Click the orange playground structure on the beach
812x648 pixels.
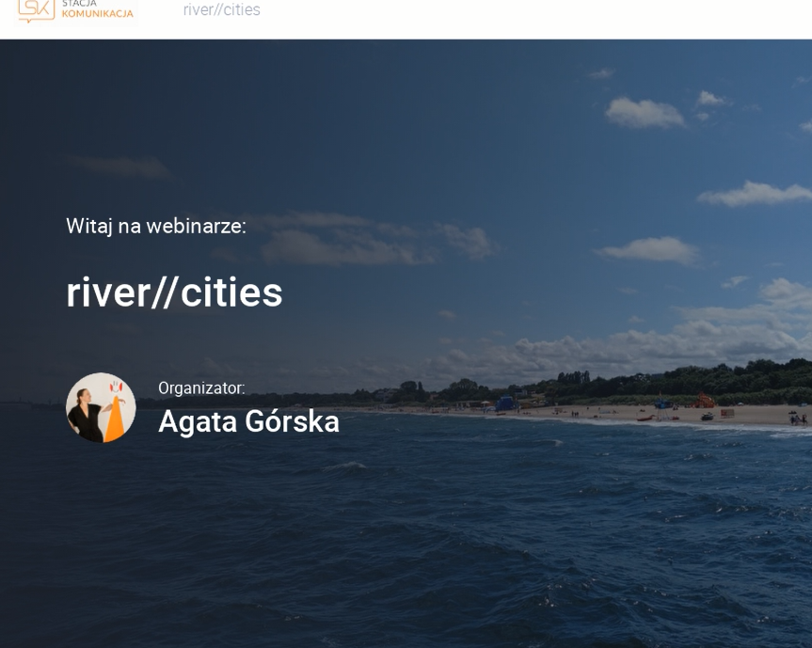click(705, 401)
